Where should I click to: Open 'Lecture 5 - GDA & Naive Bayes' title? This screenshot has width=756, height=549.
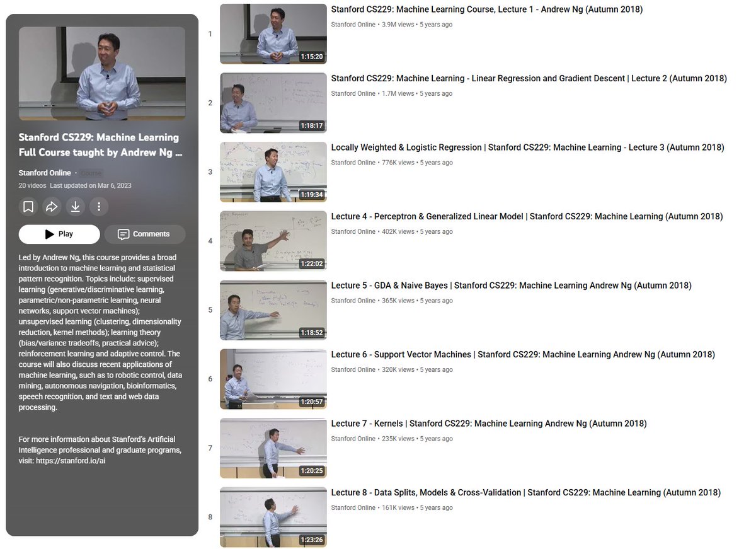(512, 286)
